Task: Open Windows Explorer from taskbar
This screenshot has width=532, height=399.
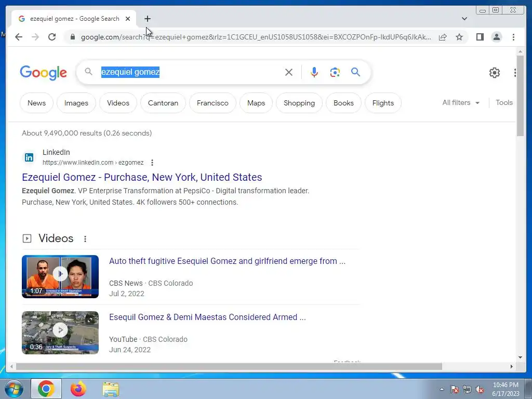Action: coord(111,389)
